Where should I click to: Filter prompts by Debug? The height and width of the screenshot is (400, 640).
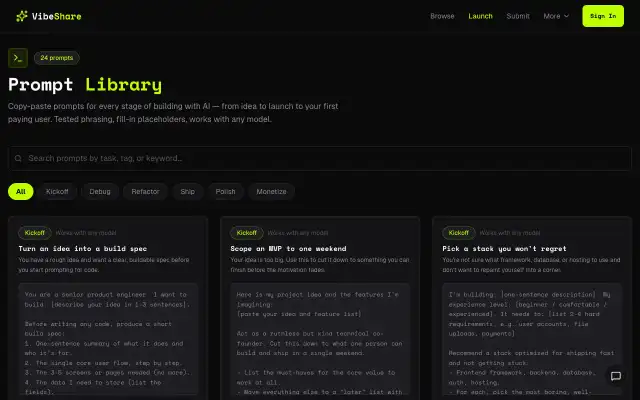pos(100,191)
